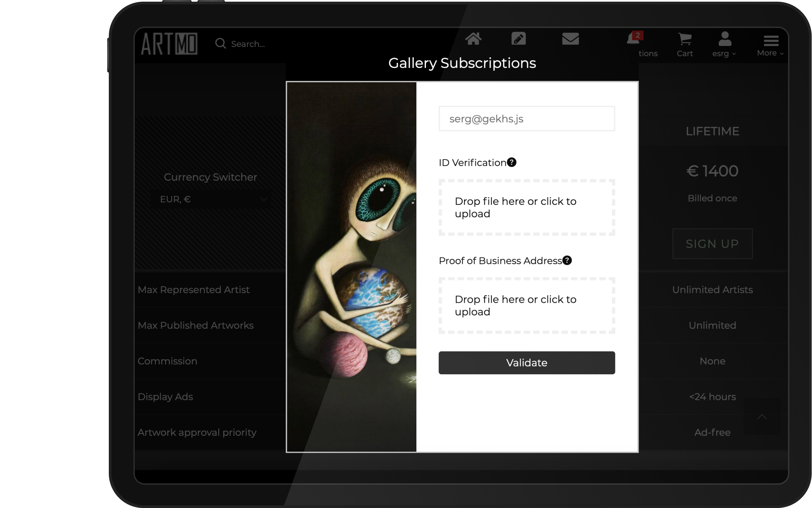
Task: Click the Display Ads row label
Action: [x=165, y=397]
